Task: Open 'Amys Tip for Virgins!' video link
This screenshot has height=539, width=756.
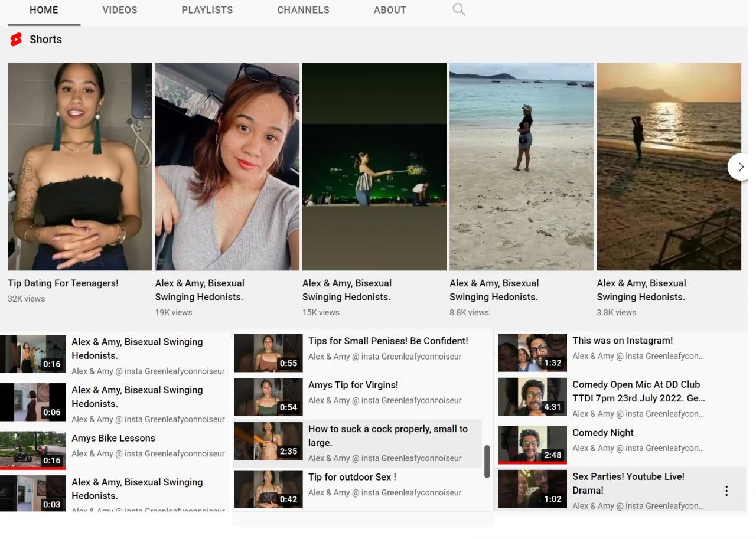Action: coord(353,385)
